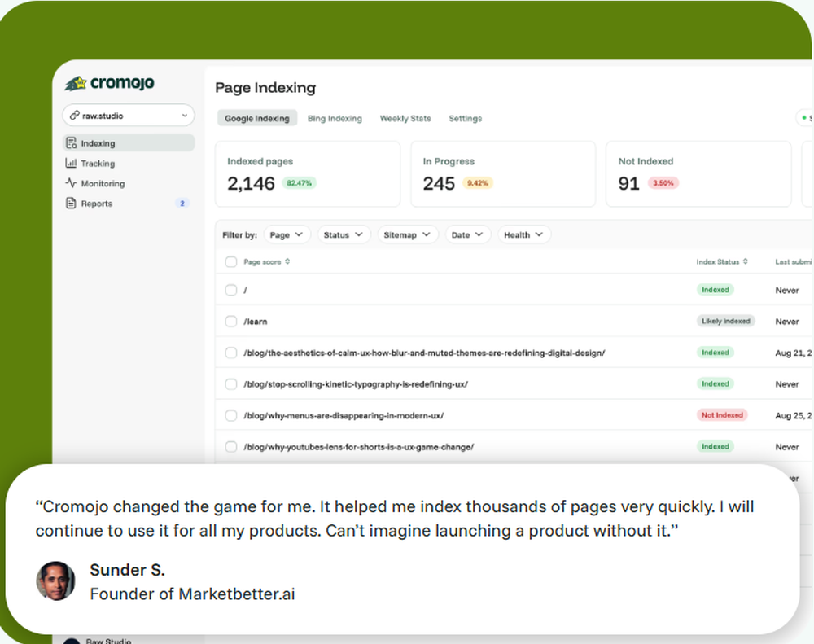Check the stop-scrolling-kinetic-typography row box
The width and height of the screenshot is (814, 644).
pos(231,383)
